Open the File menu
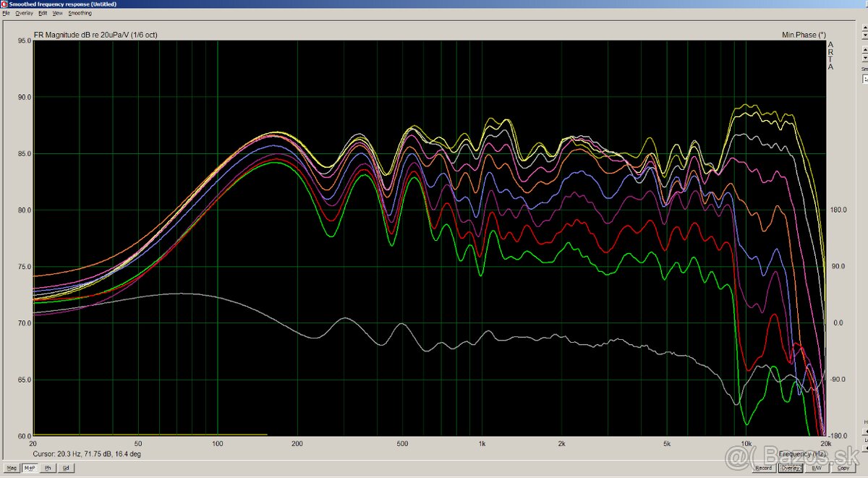Viewport: 868px width, 478px height. pyautogui.click(x=6, y=13)
